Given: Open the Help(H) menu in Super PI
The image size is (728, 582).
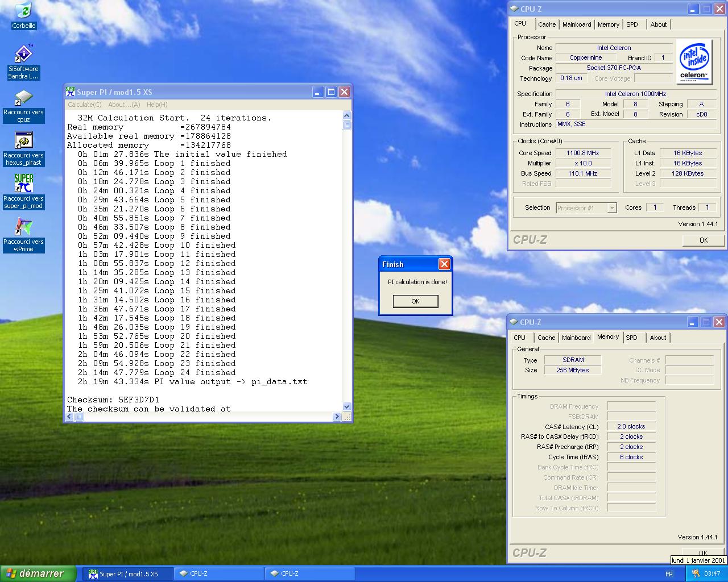Looking at the screenshot, I should point(157,105).
